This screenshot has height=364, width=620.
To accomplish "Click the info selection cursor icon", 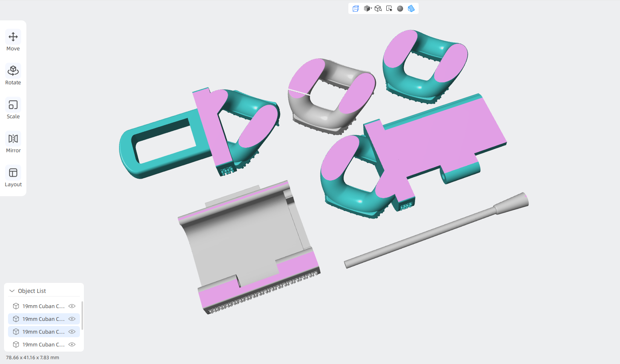I will [x=389, y=8].
